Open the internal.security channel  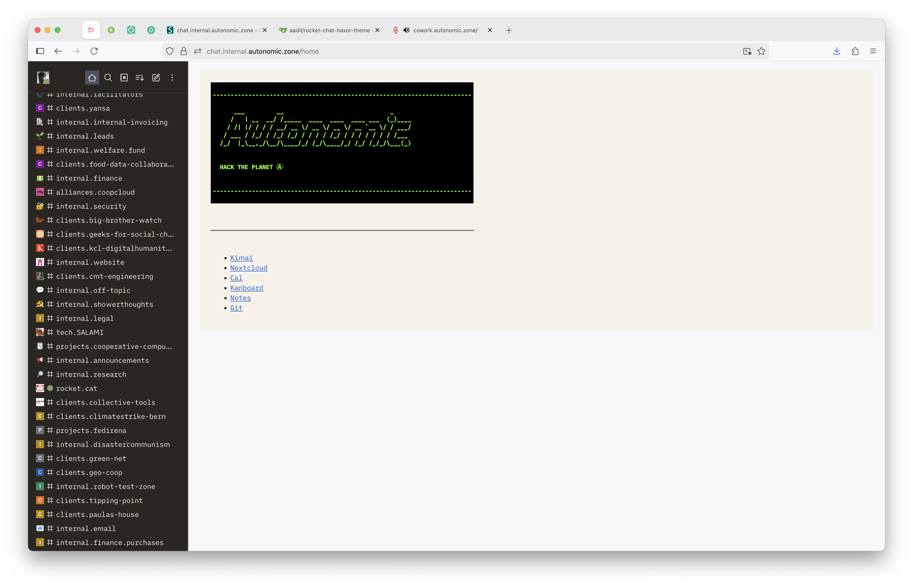pyautogui.click(x=91, y=207)
